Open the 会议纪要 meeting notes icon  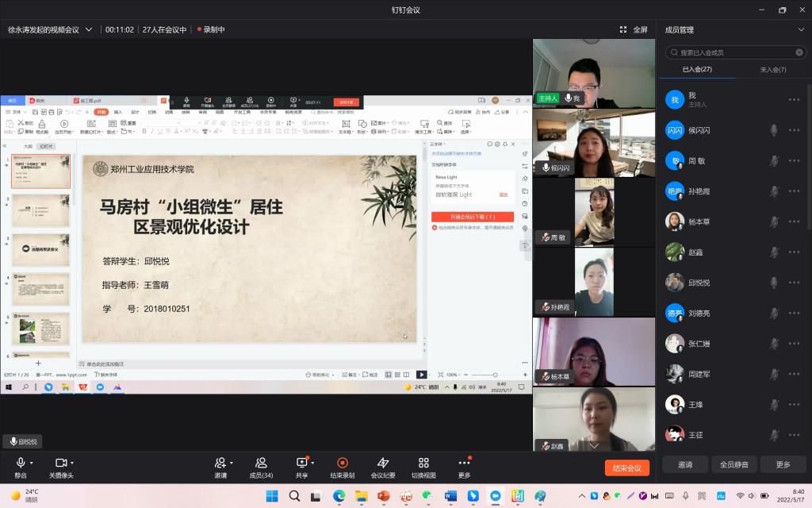[383, 463]
